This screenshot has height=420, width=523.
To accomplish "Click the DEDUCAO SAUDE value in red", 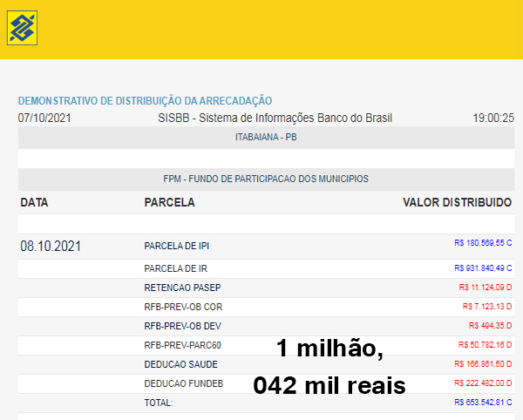I will [x=483, y=364].
